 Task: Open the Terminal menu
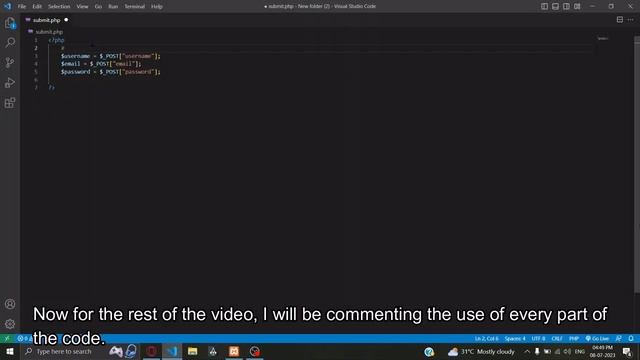pos(134,7)
